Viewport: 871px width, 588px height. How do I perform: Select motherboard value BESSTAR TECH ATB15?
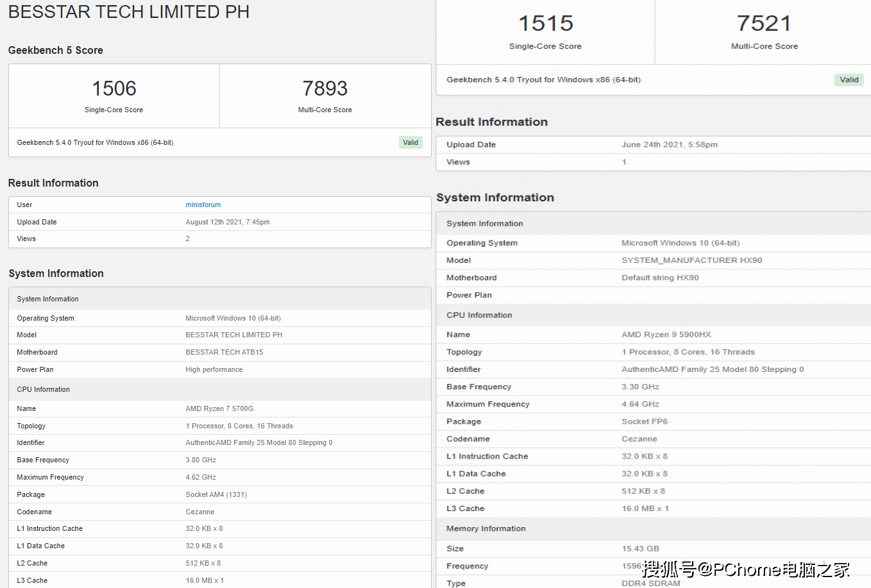tap(224, 352)
